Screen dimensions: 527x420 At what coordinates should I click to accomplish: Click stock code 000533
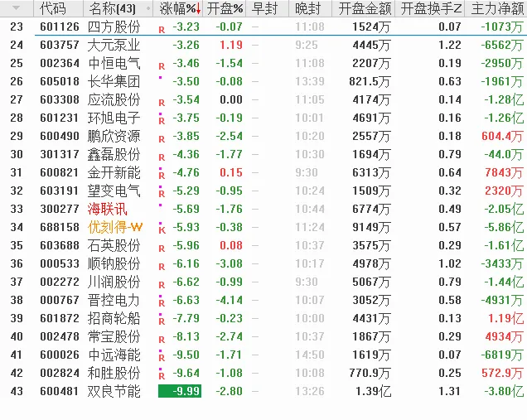click(60, 263)
